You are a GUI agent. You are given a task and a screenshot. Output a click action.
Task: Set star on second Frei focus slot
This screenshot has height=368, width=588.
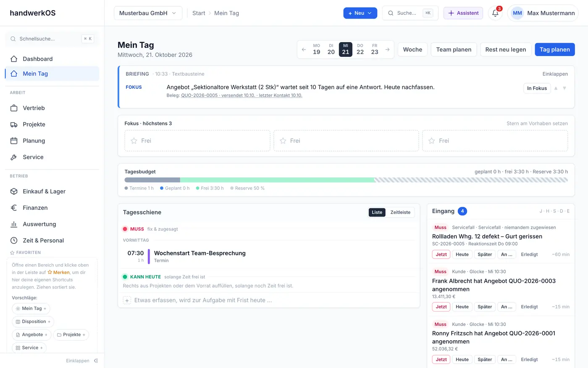pyautogui.click(x=283, y=141)
